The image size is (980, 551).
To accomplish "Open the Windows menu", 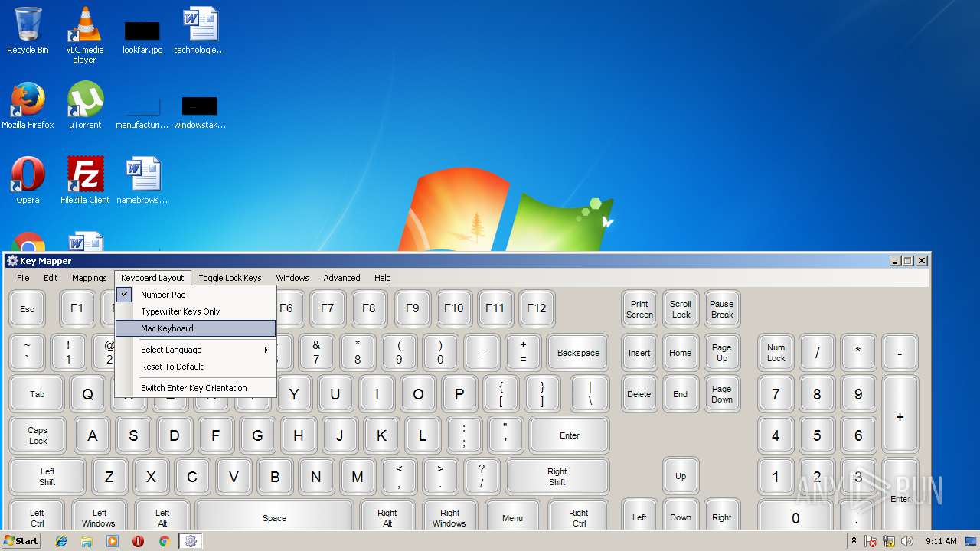I will (x=292, y=278).
